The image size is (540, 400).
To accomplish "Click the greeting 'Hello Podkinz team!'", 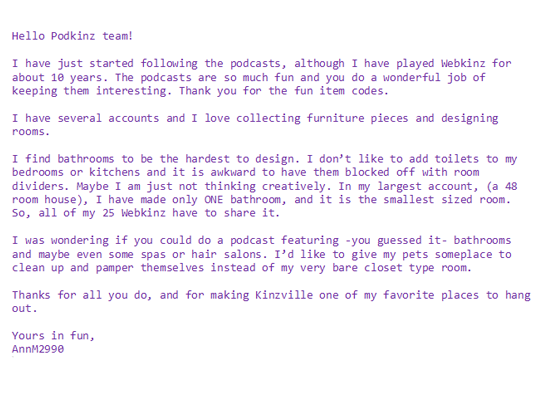I will 72,36.
